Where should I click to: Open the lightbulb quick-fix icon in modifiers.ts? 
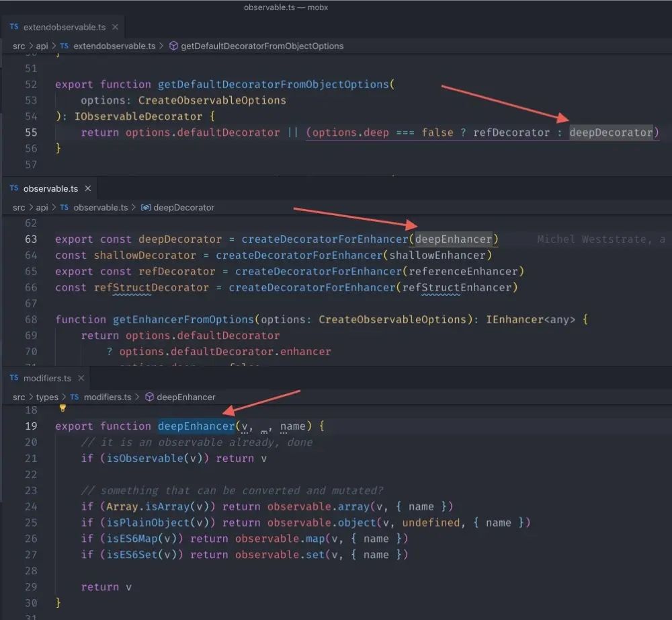(62, 408)
